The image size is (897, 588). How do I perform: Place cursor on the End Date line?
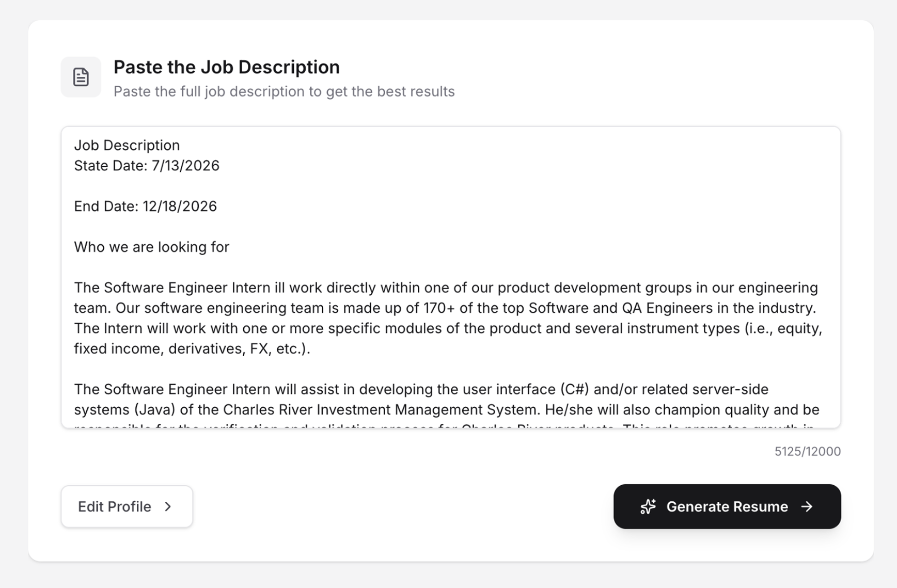[x=145, y=206]
